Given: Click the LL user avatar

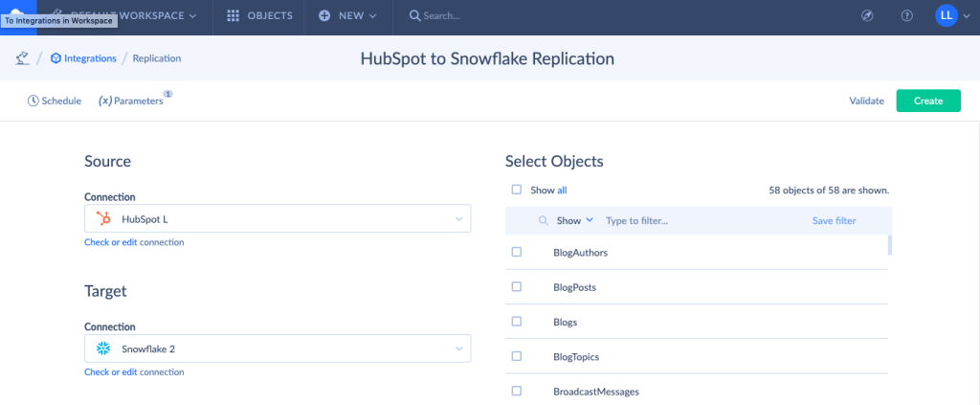Looking at the screenshot, I should point(947,15).
